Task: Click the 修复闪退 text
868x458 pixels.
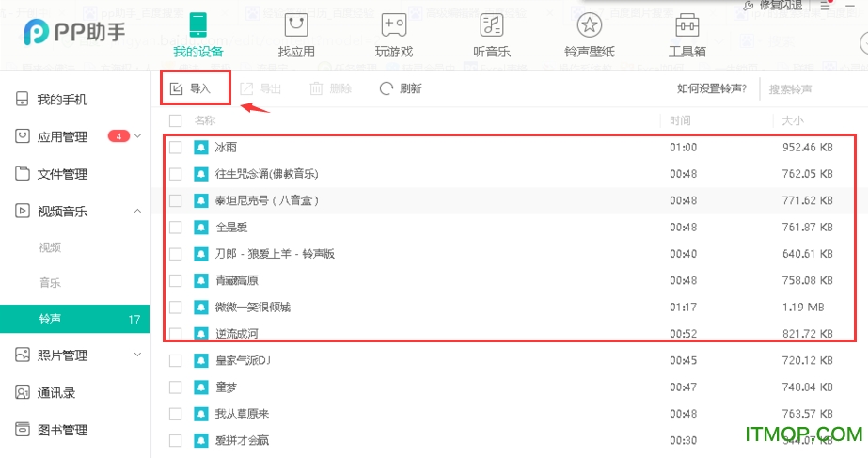Action: click(x=781, y=5)
